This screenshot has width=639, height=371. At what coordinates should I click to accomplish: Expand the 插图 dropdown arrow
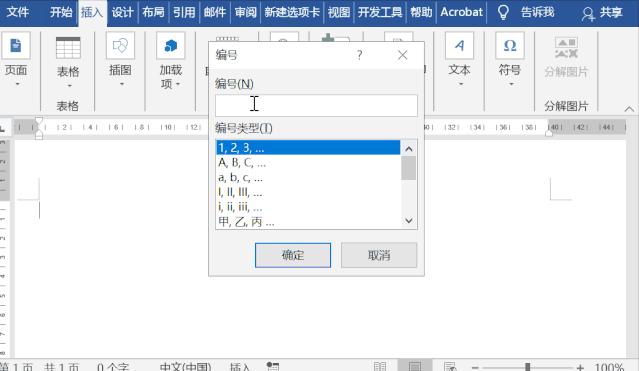tap(122, 84)
